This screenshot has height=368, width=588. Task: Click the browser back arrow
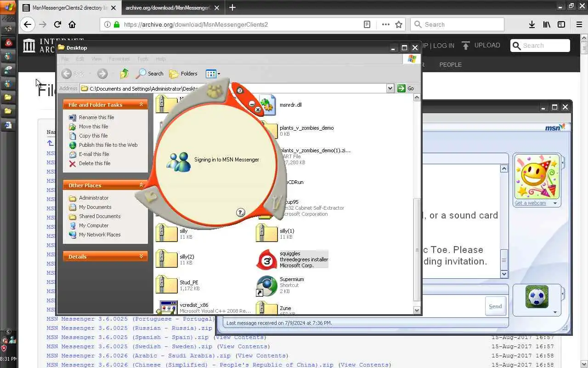pyautogui.click(x=28, y=24)
